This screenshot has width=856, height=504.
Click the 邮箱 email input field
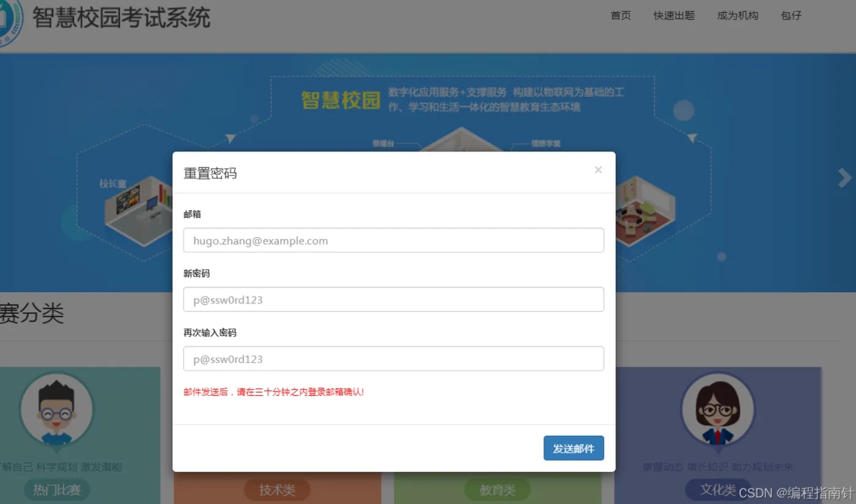tap(394, 240)
